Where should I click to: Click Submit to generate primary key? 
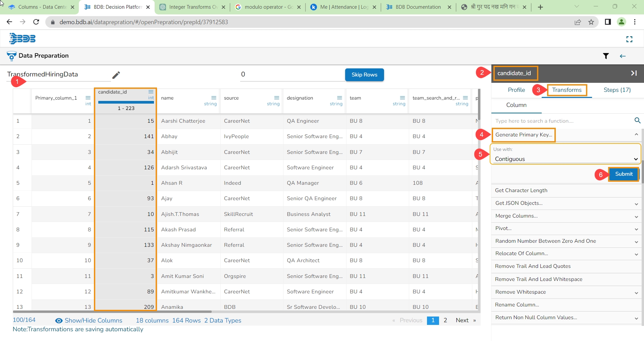624,174
